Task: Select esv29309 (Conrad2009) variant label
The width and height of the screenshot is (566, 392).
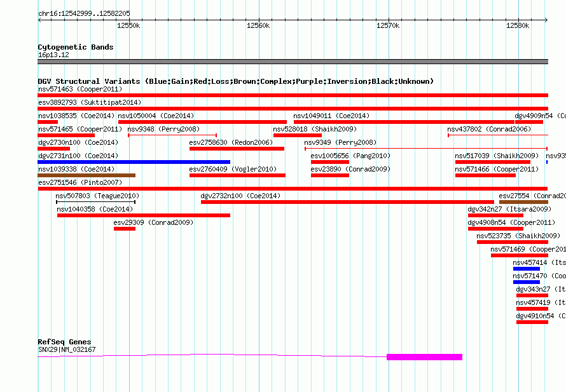Action: (153, 222)
